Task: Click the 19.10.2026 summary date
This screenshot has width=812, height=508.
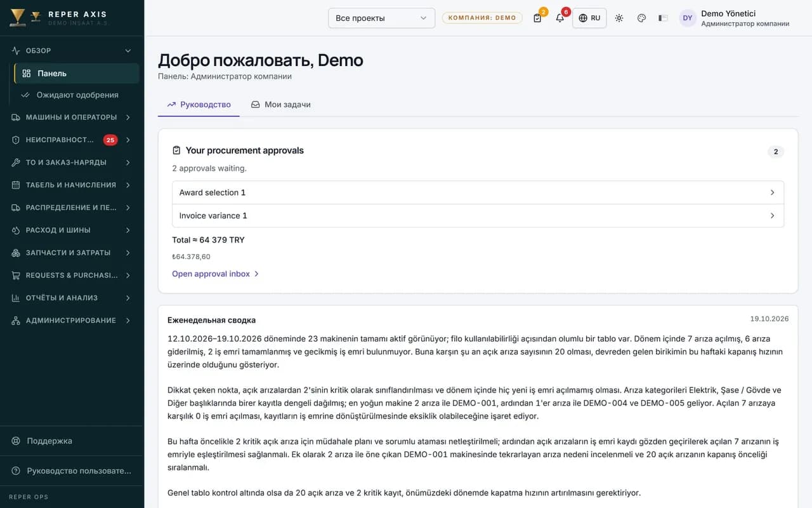Action: (769, 319)
